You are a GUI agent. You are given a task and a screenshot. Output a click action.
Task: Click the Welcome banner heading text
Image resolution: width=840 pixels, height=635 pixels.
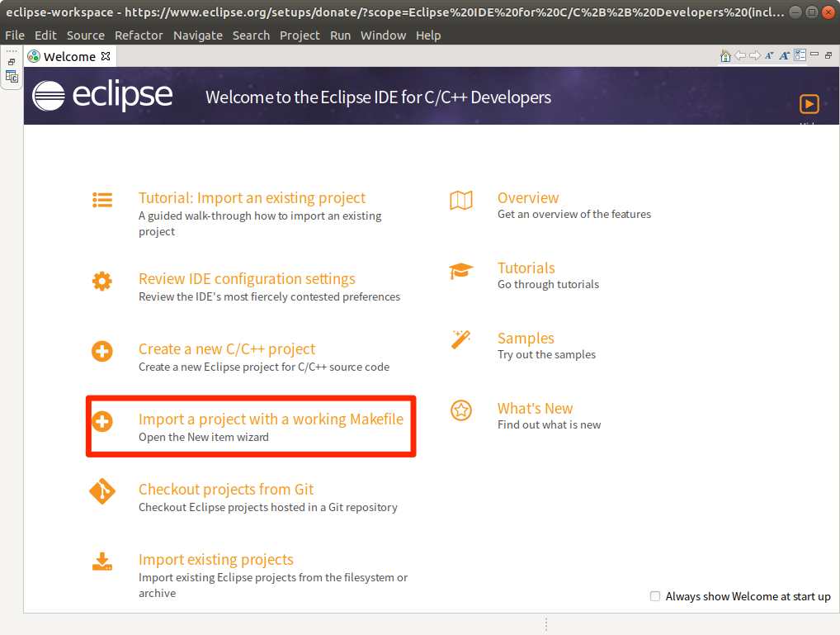(x=378, y=97)
